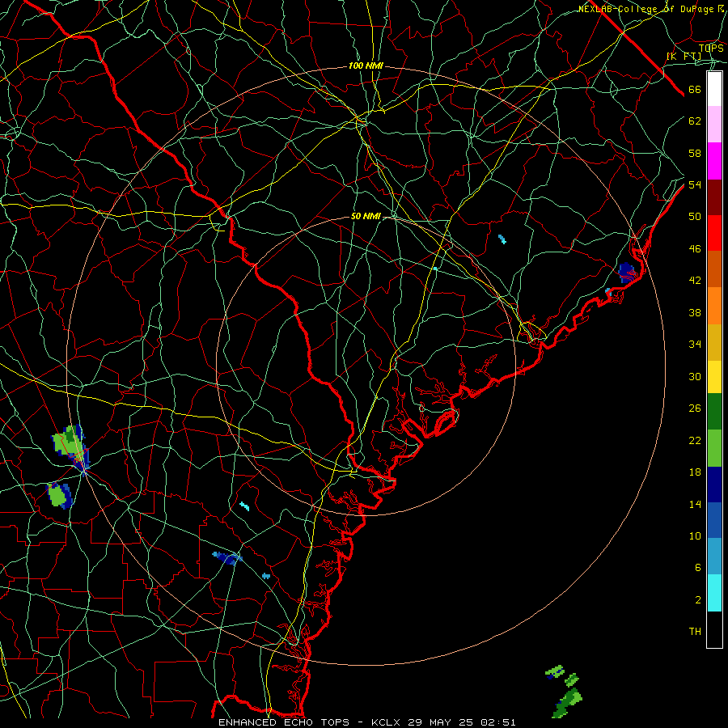This screenshot has width=728, height=728.
Task: Click the small light-blue echo northeast of 50 NMI ring
Action: 502,239
